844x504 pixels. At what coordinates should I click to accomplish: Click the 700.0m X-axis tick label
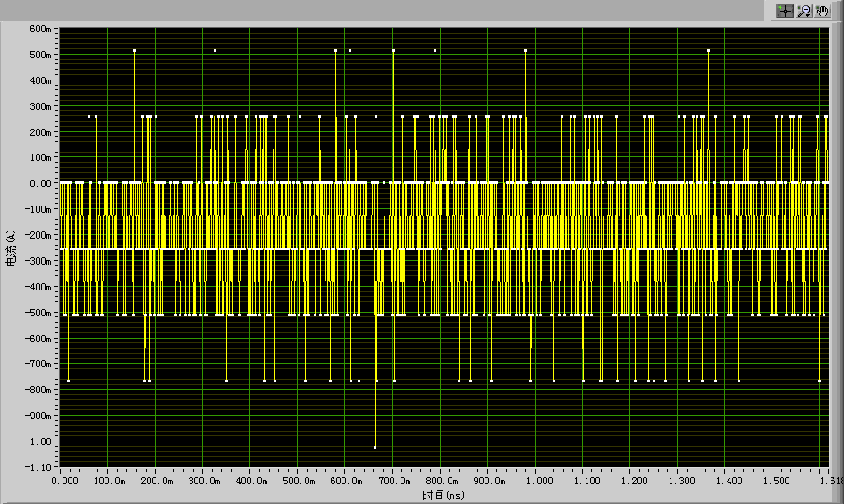[394, 481]
